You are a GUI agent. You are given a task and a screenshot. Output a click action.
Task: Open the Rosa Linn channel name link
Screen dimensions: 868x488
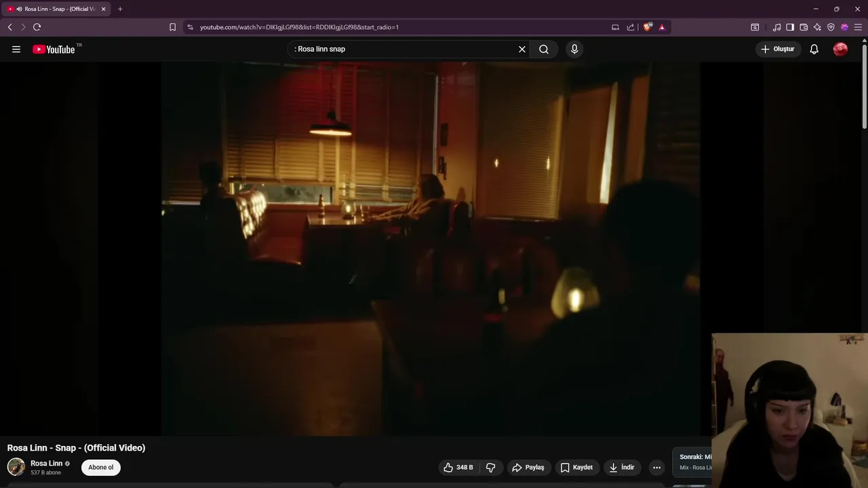click(x=46, y=464)
